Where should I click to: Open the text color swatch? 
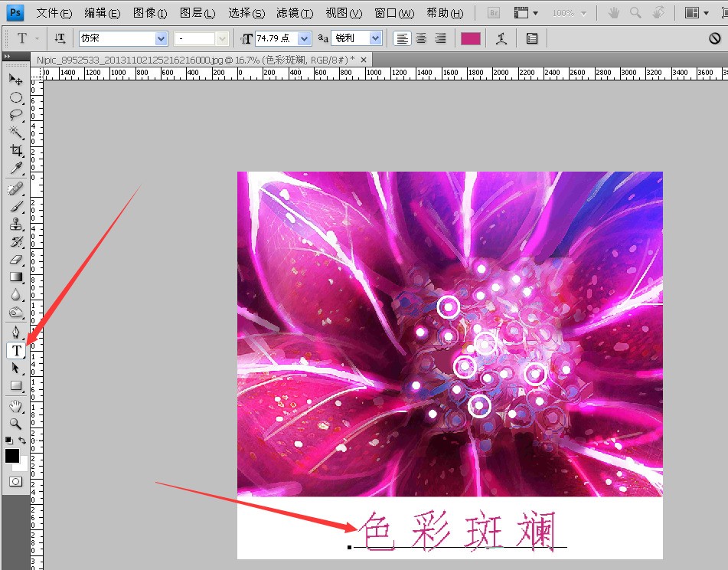[x=470, y=38]
